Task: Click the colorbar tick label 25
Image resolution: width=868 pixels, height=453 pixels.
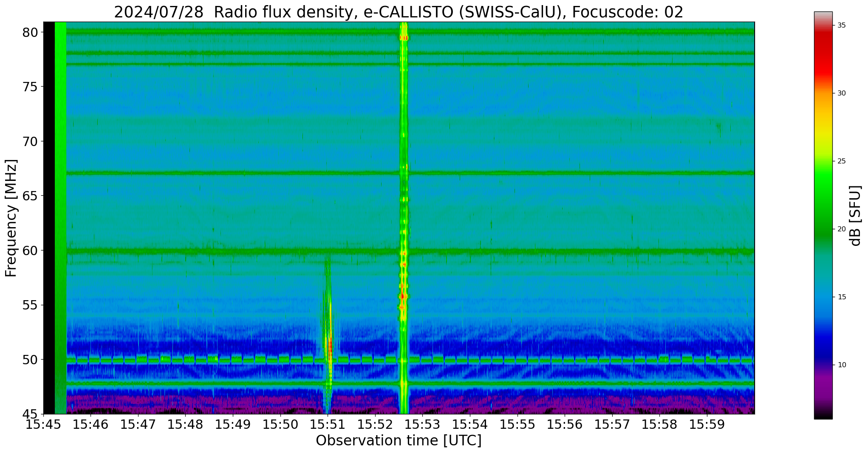Action: coord(841,161)
